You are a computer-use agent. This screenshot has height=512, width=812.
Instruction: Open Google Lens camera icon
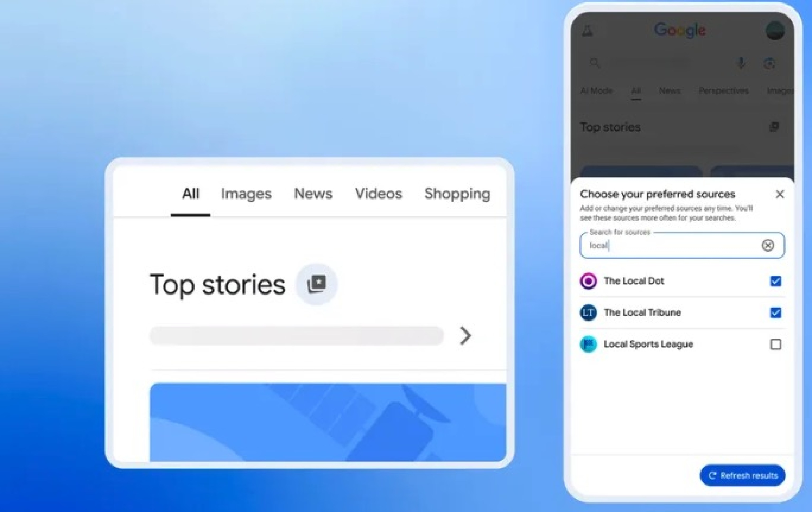pyautogui.click(x=769, y=63)
